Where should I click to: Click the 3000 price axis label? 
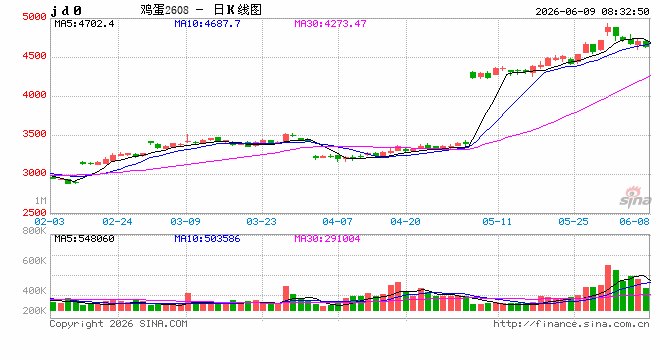pyautogui.click(x=34, y=173)
